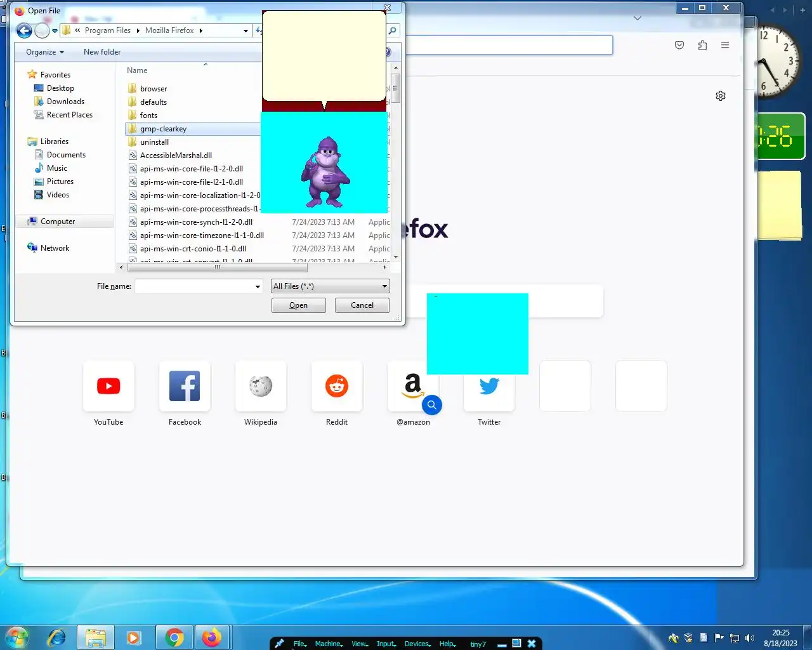Click Firefox new tab settings gear
This screenshot has height=650, width=812.
(x=721, y=96)
